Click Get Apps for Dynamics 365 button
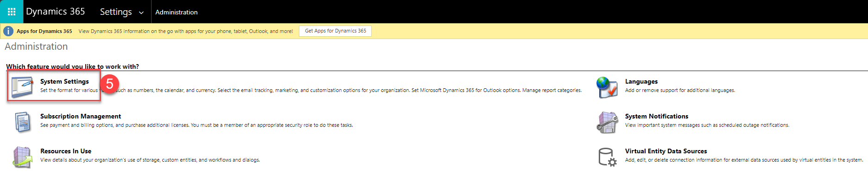 [335, 31]
